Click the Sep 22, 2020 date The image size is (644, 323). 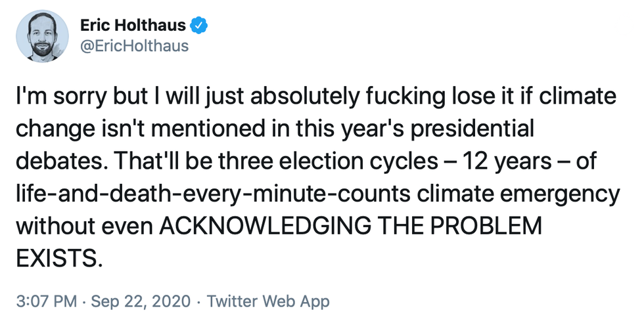tap(142, 301)
